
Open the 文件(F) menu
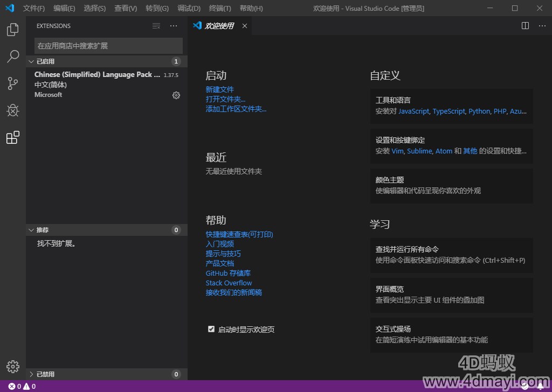click(34, 8)
